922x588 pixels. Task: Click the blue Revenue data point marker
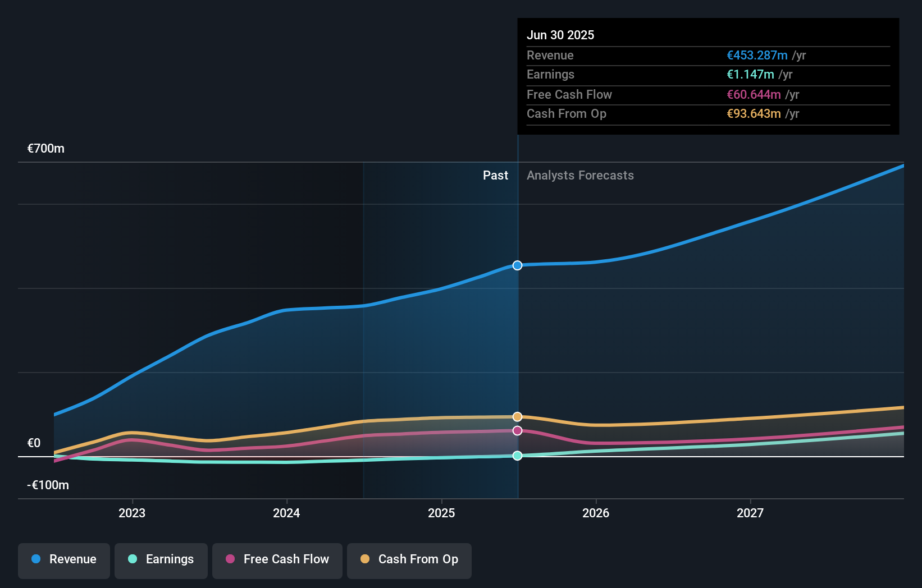pyautogui.click(x=517, y=265)
